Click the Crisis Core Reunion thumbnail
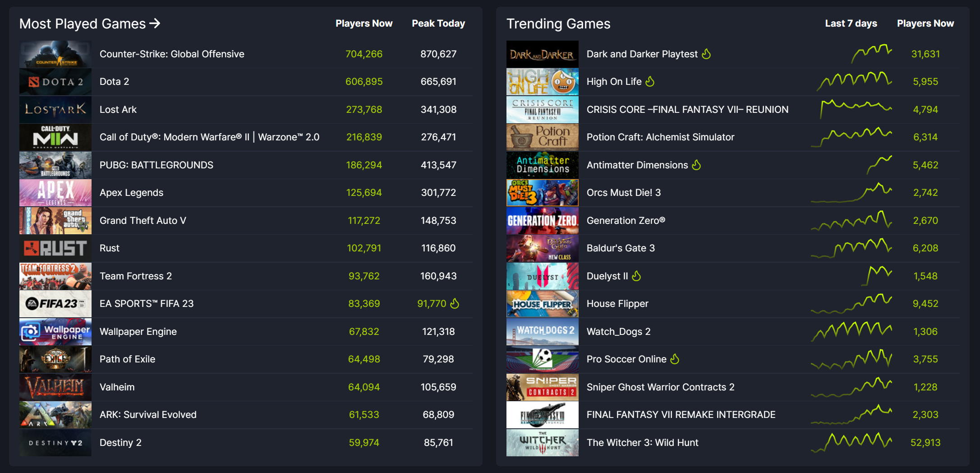980x473 pixels. (x=543, y=110)
